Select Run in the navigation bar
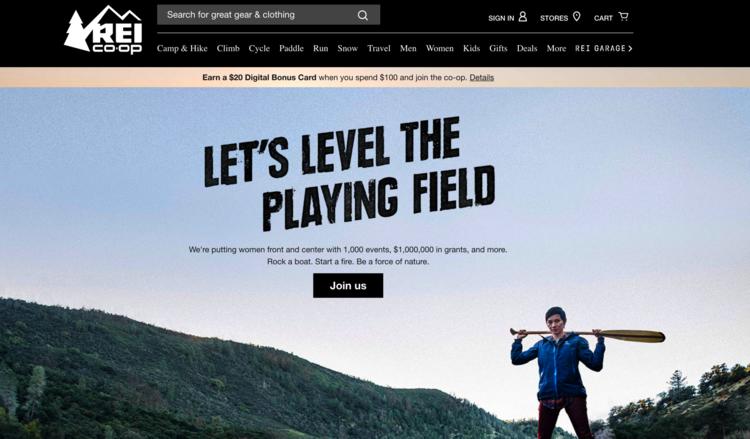 (x=320, y=48)
